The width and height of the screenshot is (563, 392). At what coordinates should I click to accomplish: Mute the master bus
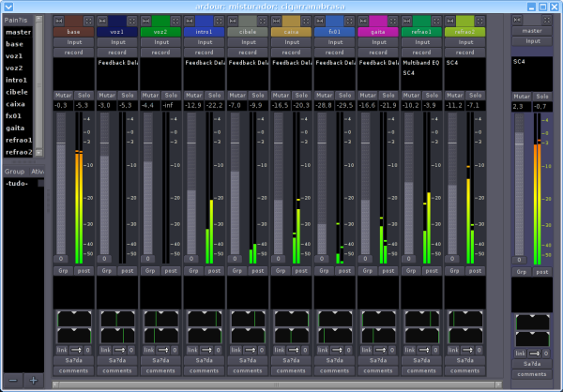point(522,97)
